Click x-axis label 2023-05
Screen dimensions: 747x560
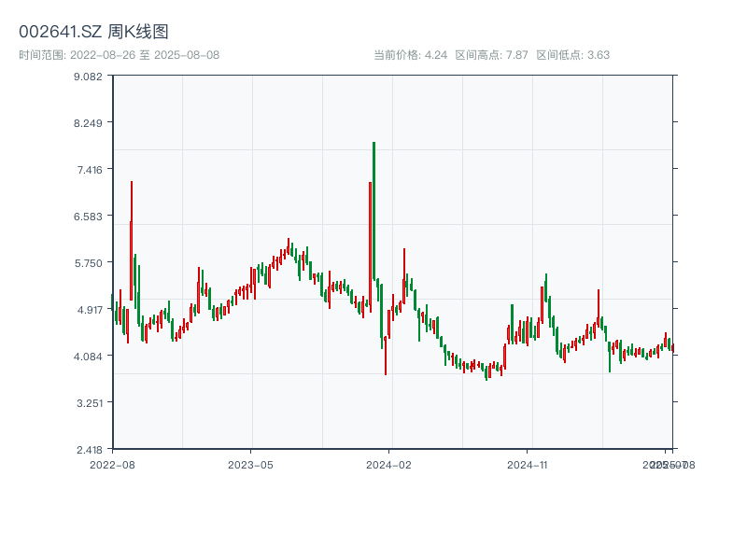coord(250,465)
